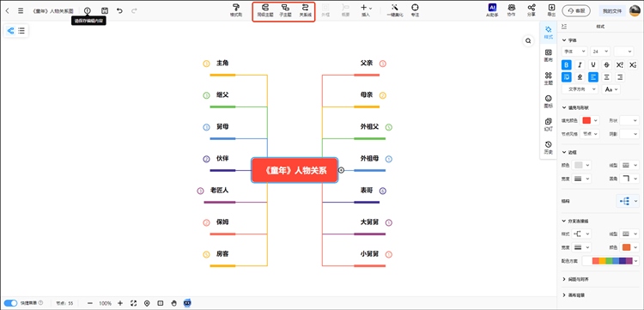Open the Canvas (画布) side tab

coord(548,56)
